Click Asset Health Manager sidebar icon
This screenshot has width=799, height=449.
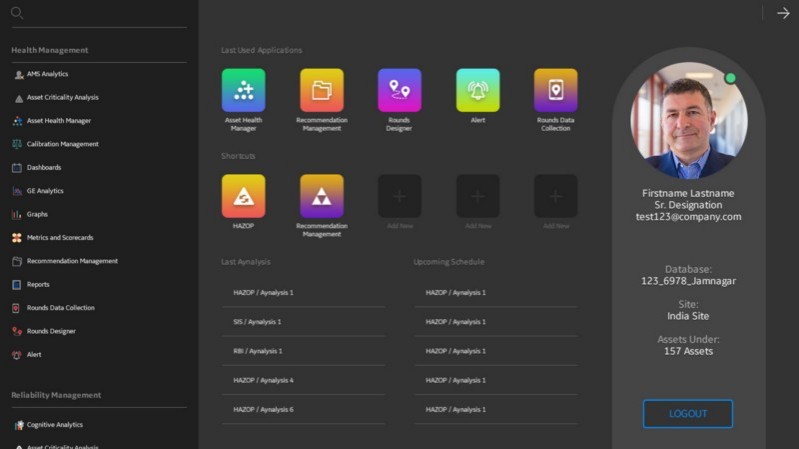pos(17,121)
